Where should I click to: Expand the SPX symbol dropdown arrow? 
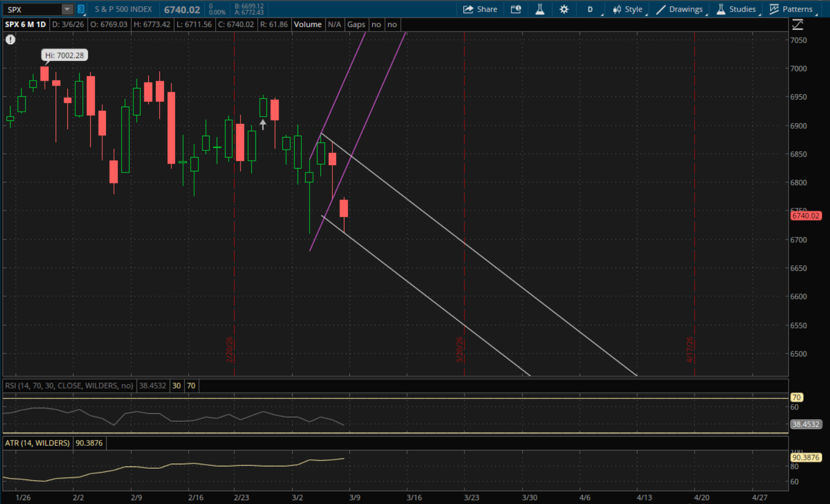pos(67,9)
